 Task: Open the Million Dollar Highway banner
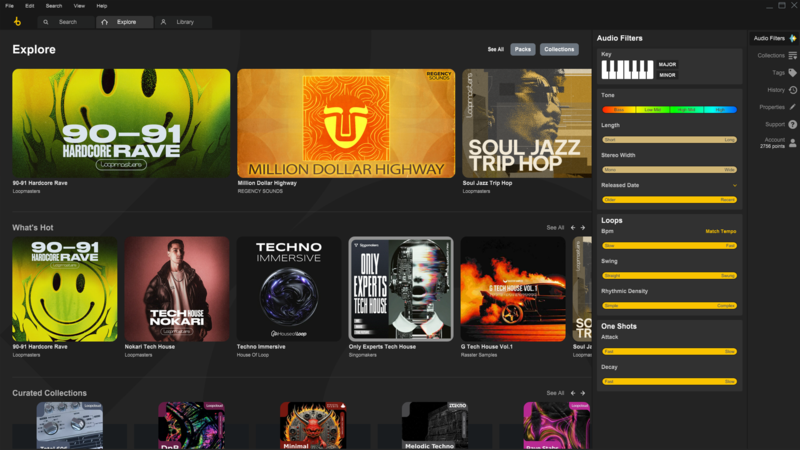pyautogui.click(x=346, y=123)
